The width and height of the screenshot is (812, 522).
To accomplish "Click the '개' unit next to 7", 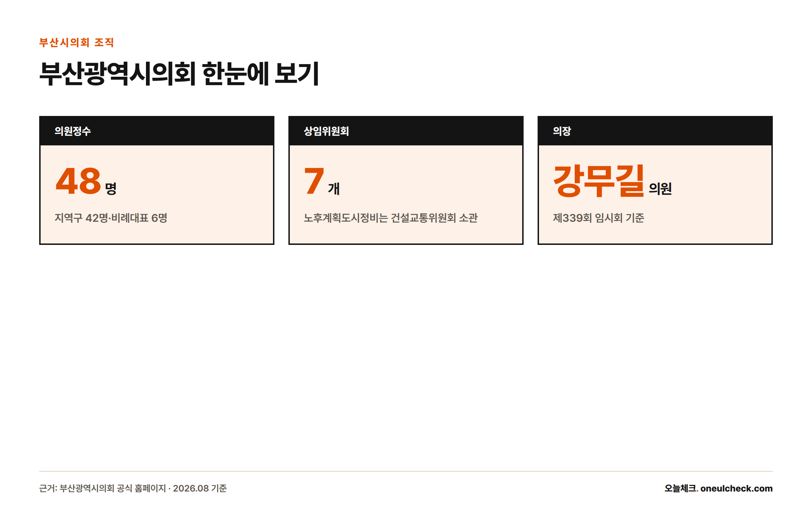I will (x=334, y=188).
